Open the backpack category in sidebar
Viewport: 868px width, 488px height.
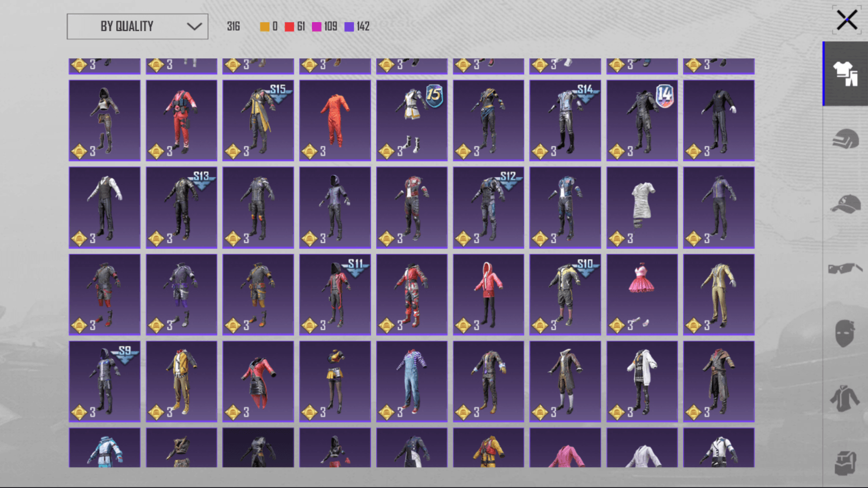(x=845, y=463)
